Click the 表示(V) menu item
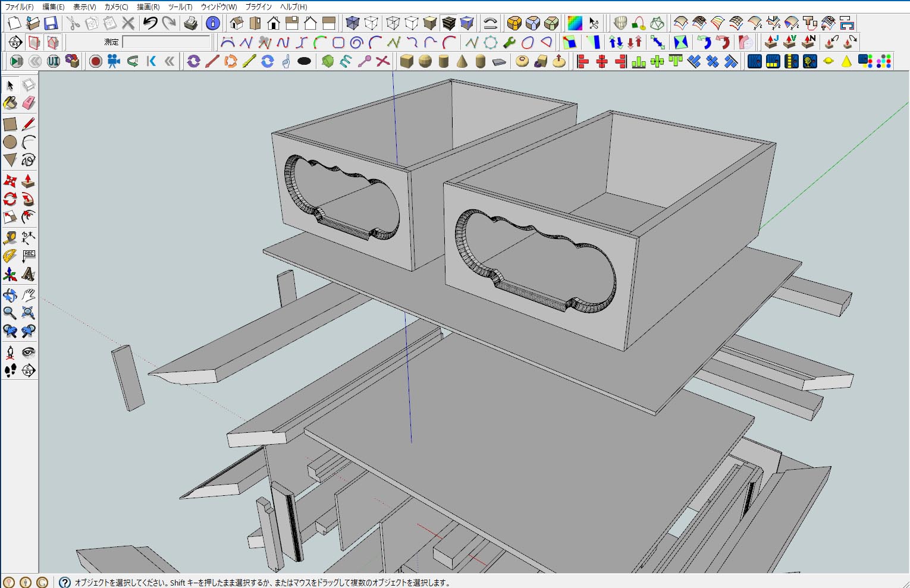This screenshot has height=588, width=910. point(84,7)
